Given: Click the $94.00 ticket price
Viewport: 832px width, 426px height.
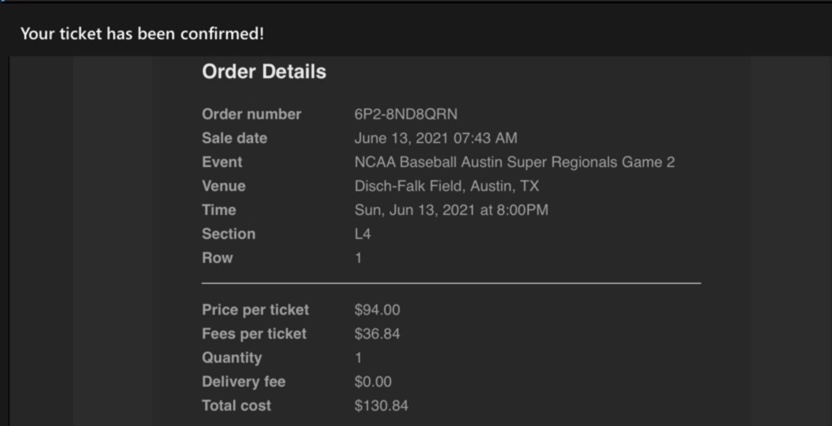Looking at the screenshot, I should click(x=377, y=310).
